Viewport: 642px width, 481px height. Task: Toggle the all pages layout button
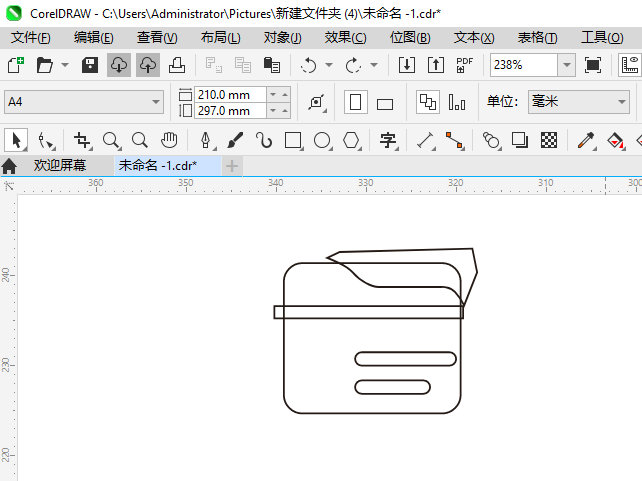[428, 102]
